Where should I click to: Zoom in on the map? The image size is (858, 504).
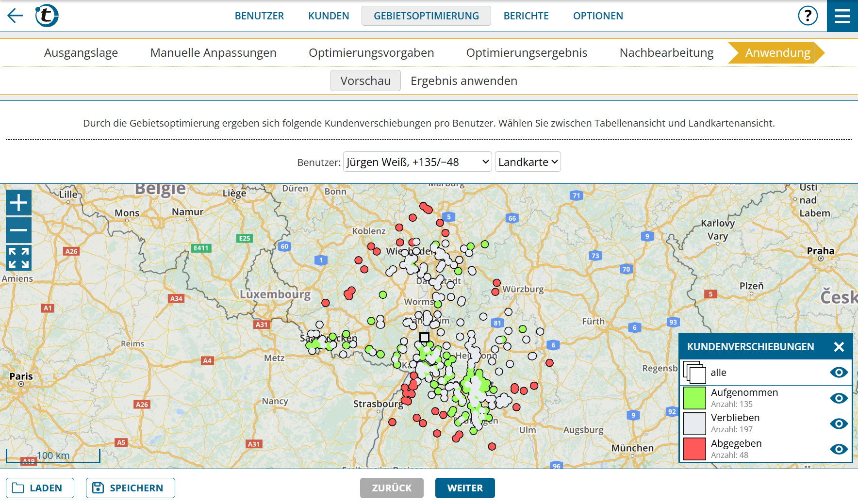click(x=19, y=202)
